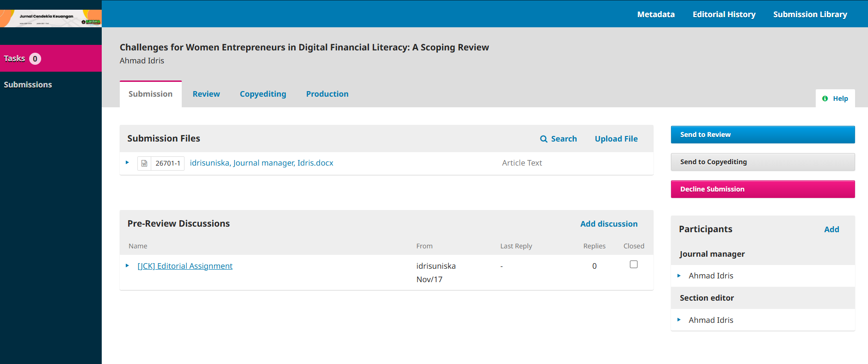The width and height of the screenshot is (868, 364).
Task: Click the Upload File link
Action: 616,139
